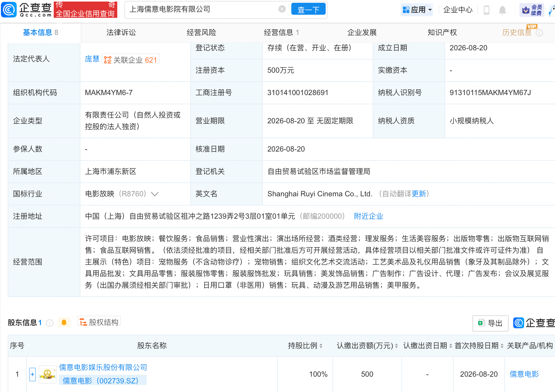Image resolution: width=555 pixels, height=392 pixels.
Task: Open 企业中心 in the header
Action: click(458, 10)
